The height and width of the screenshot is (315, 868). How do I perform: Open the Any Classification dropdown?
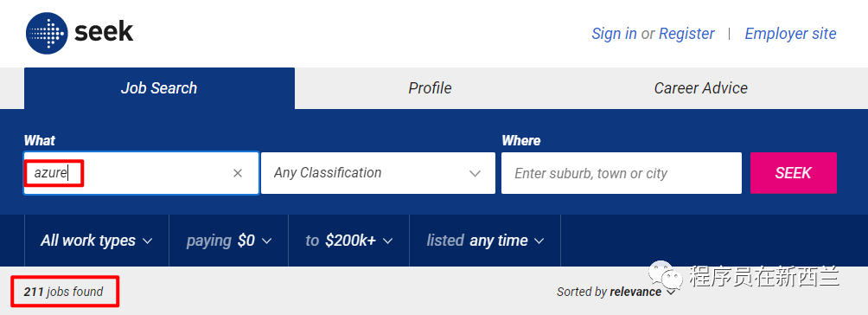pyautogui.click(x=378, y=173)
